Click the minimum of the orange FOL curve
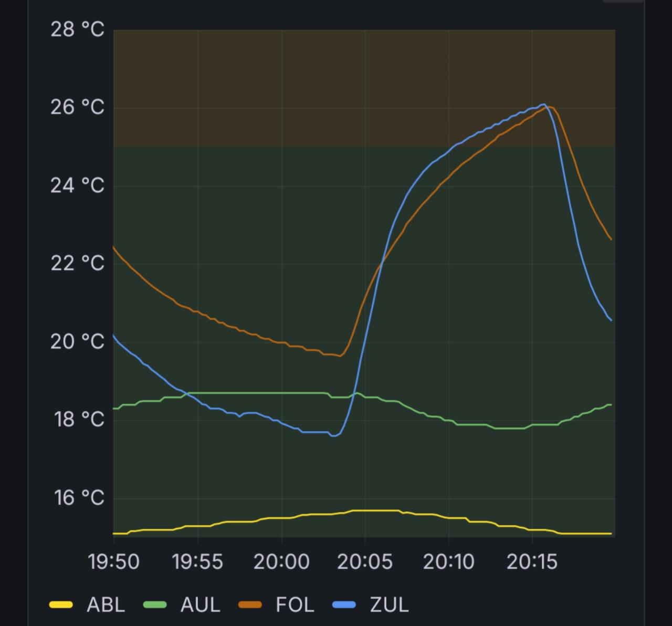This screenshot has width=672, height=626. coord(340,356)
